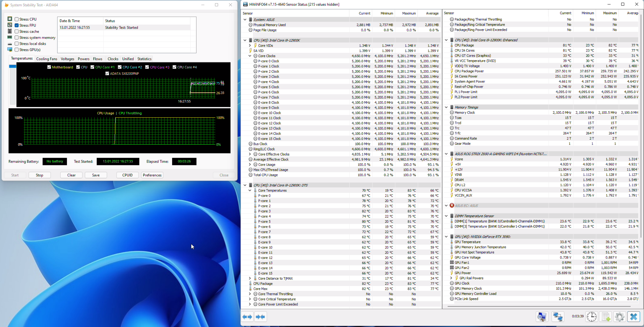Open the Statistics tab

click(144, 59)
